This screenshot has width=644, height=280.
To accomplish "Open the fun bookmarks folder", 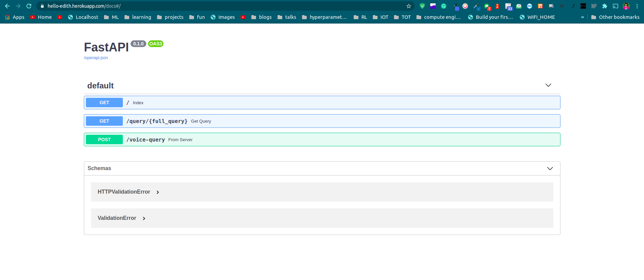I will coord(197,17).
